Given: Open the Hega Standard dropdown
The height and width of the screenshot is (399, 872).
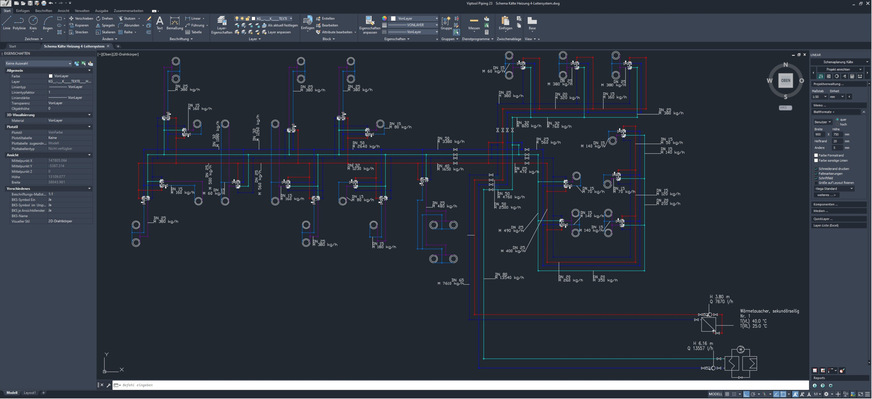Looking at the screenshot, I should pyautogui.click(x=834, y=189).
